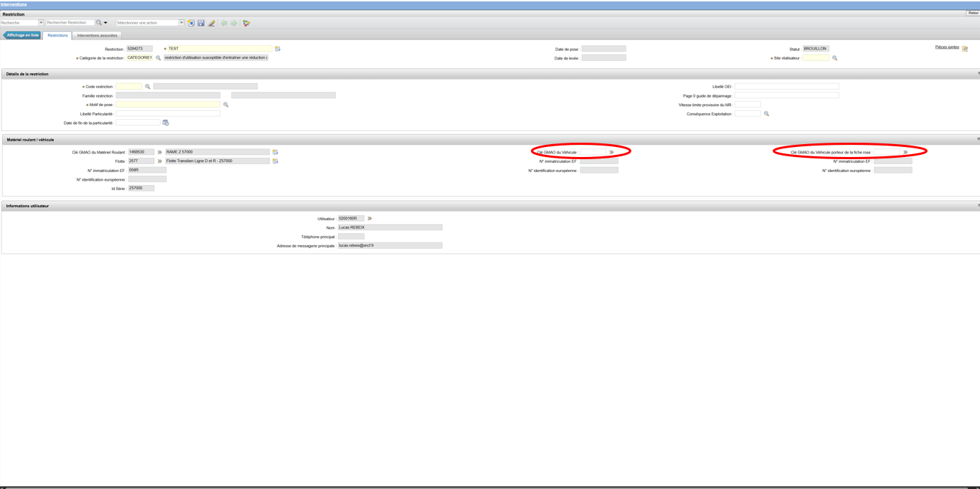Open detail menu chevrons for Clé GMAO du Véhicule
The height and width of the screenshot is (489, 980).
click(x=611, y=153)
